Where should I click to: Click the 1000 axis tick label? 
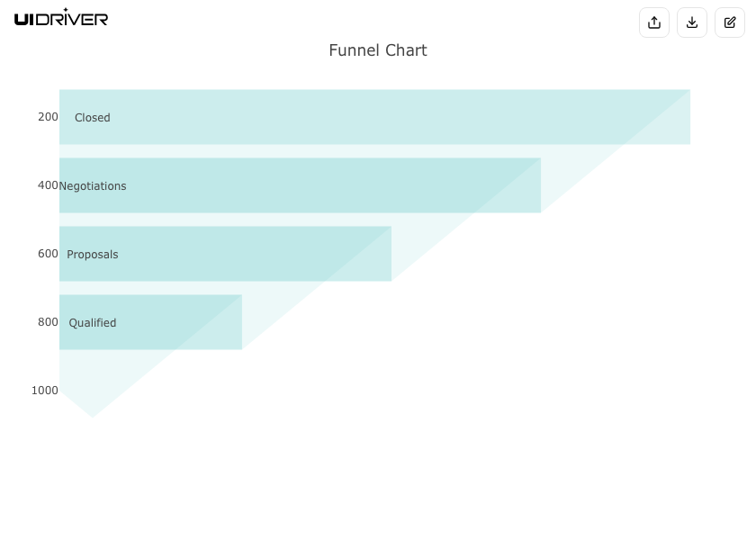pyautogui.click(x=44, y=391)
